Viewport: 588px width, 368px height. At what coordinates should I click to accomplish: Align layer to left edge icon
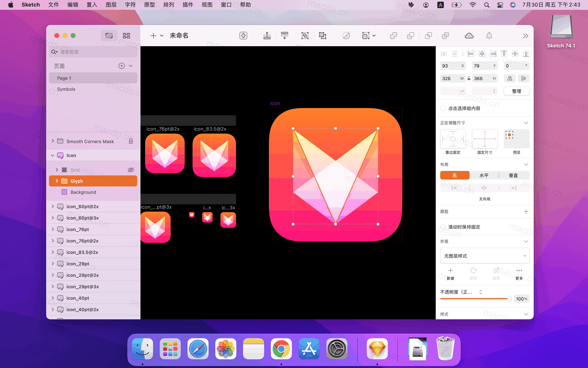coord(471,54)
